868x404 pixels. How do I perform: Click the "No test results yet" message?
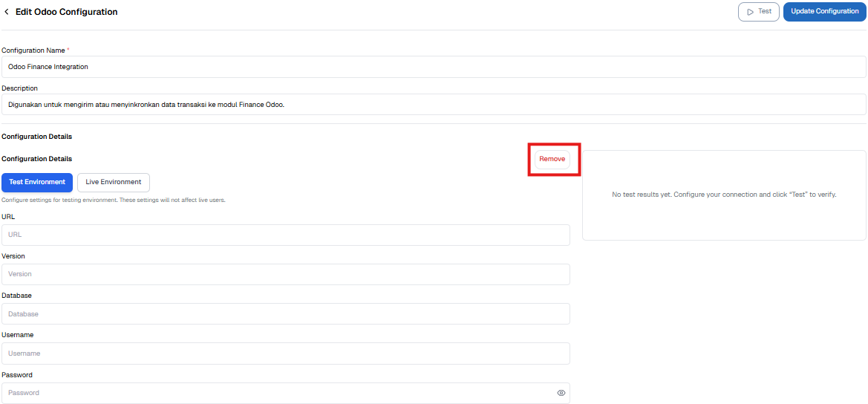(x=724, y=195)
